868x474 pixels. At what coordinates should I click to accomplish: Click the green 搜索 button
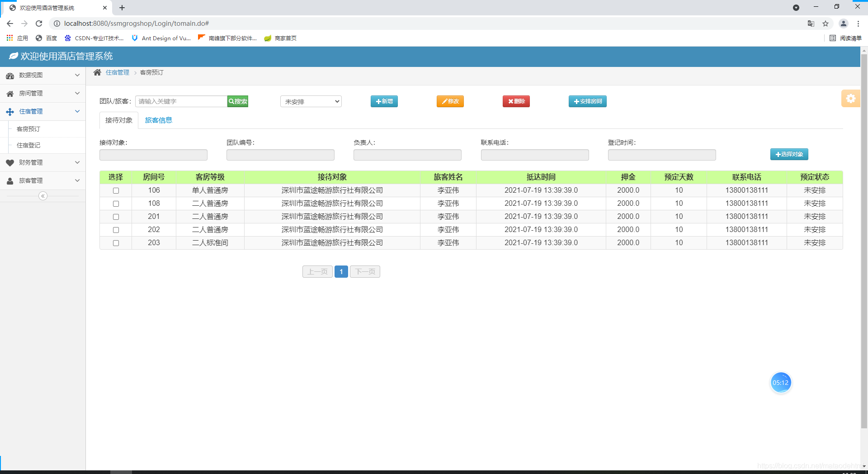(238, 101)
